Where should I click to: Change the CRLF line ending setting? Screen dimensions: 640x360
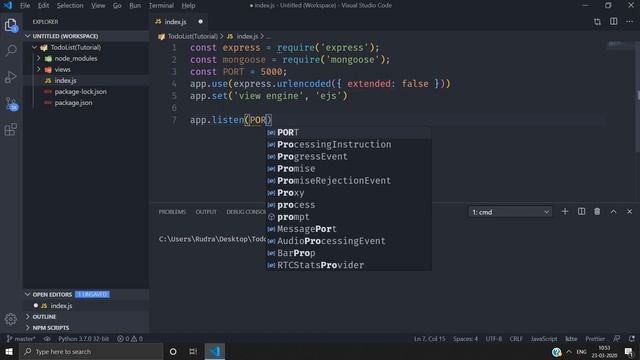(516, 339)
